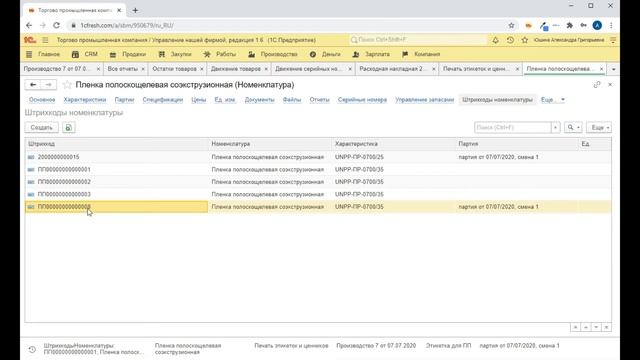Open Производство 7 от 07.07.2020 in bottom bar
640x360 pixels.
click(376, 346)
